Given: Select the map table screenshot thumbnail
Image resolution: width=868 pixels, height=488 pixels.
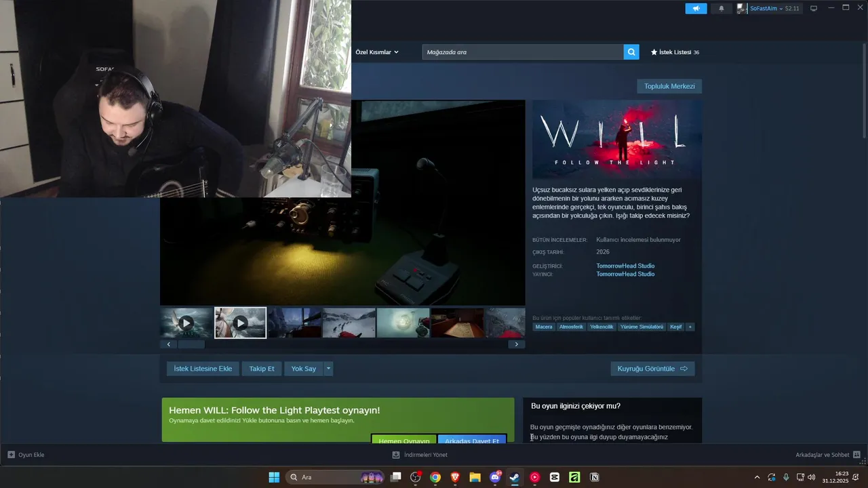Looking at the screenshot, I should pos(458,323).
